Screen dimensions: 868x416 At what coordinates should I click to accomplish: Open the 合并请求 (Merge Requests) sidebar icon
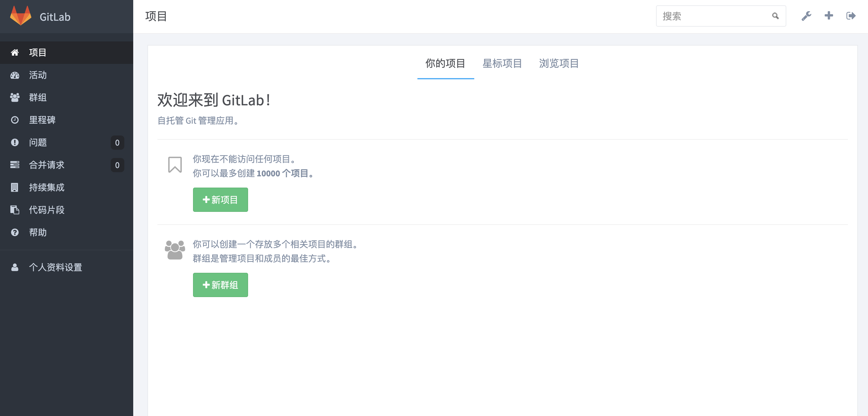click(x=15, y=165)
